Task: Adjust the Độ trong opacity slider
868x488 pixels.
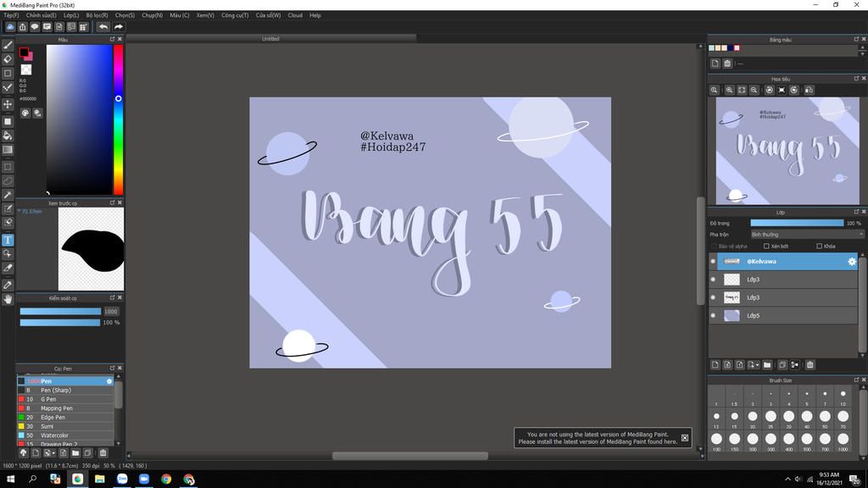Action: 797,223
